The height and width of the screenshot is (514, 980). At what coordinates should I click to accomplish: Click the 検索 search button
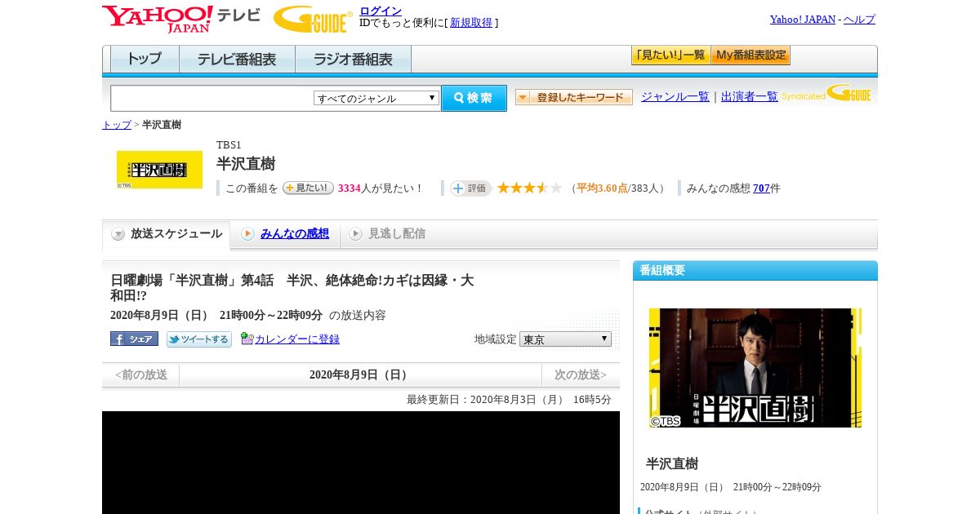pos(474,98)
